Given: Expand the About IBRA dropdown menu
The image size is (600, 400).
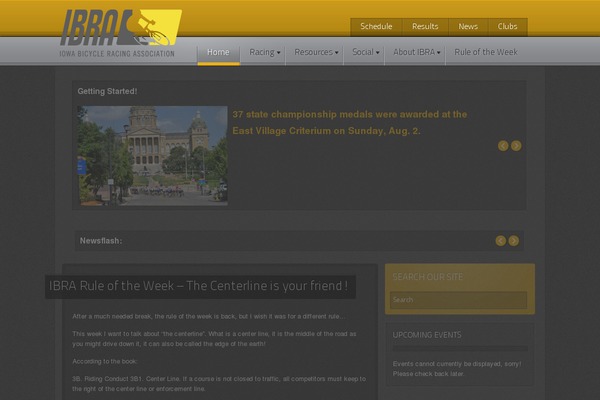Looking at the screenshot, I should [416, 52].
